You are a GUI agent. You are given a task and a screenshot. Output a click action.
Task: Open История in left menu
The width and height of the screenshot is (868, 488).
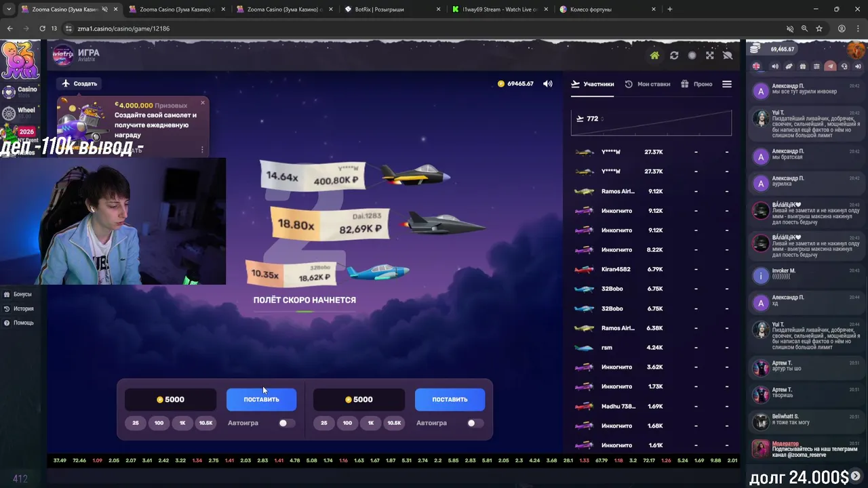(x=18, y=308)
